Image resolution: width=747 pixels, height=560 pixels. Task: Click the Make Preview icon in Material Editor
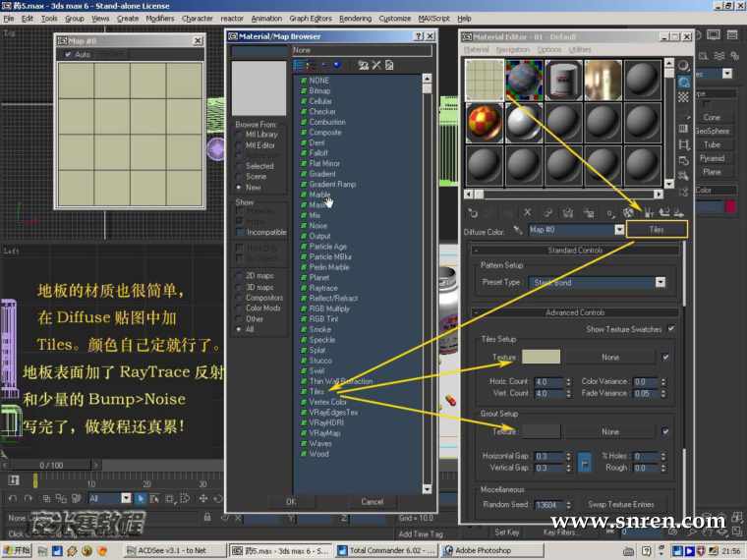click(684, 144)
